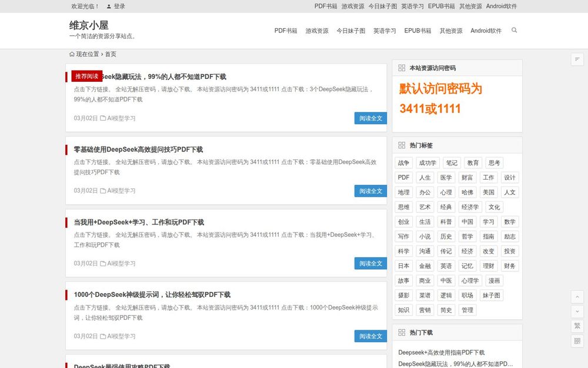Show the QR code icon
Viewport: 588px width, 368px height.
(x=577, y=340)
